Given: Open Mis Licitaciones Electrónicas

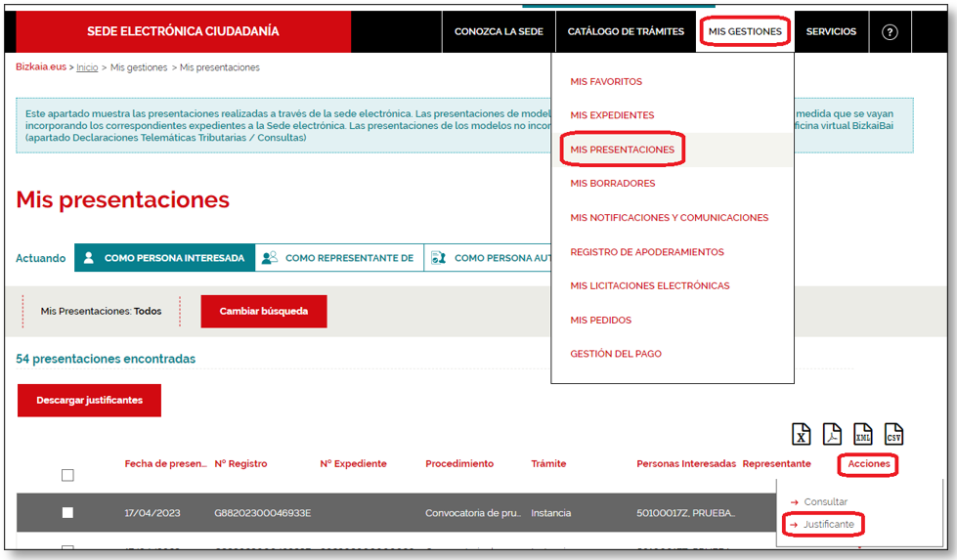Looking at the screenshot, I should (x=649, y=285).
